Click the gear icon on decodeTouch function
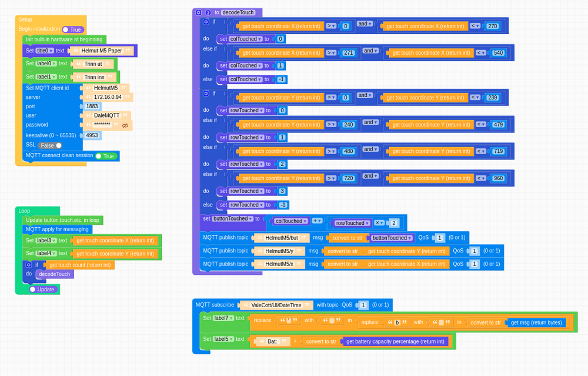The width and height of the screenshot is (588, 376). [199, 12]
